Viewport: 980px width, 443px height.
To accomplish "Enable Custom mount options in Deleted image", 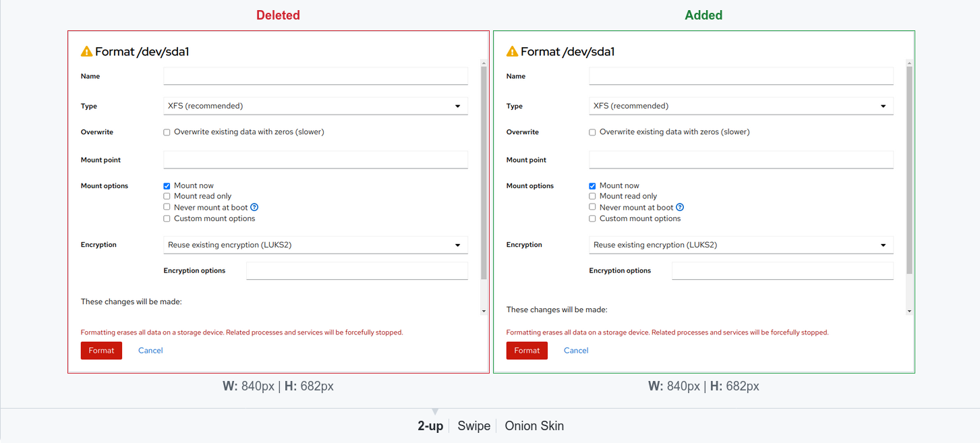I will click(x=167, y=218).
